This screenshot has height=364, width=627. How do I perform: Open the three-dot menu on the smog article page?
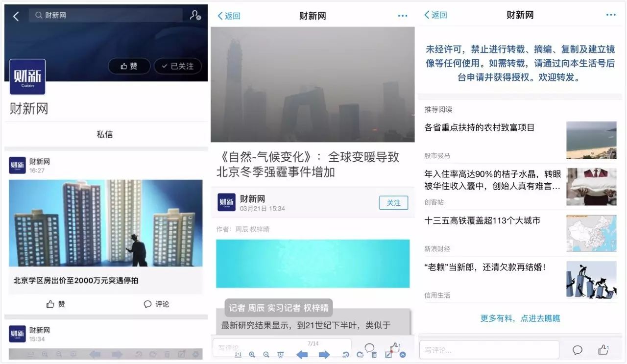(403, 16)
